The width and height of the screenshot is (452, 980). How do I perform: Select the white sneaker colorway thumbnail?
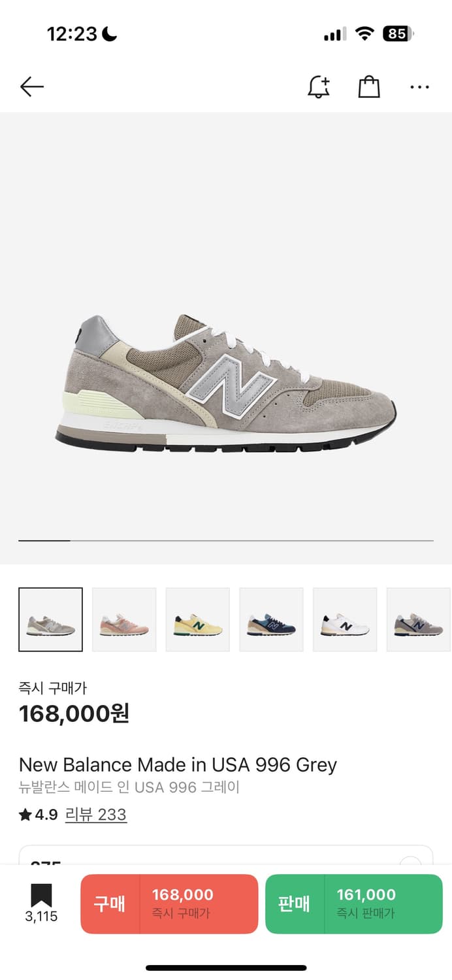tap(345, 619)
